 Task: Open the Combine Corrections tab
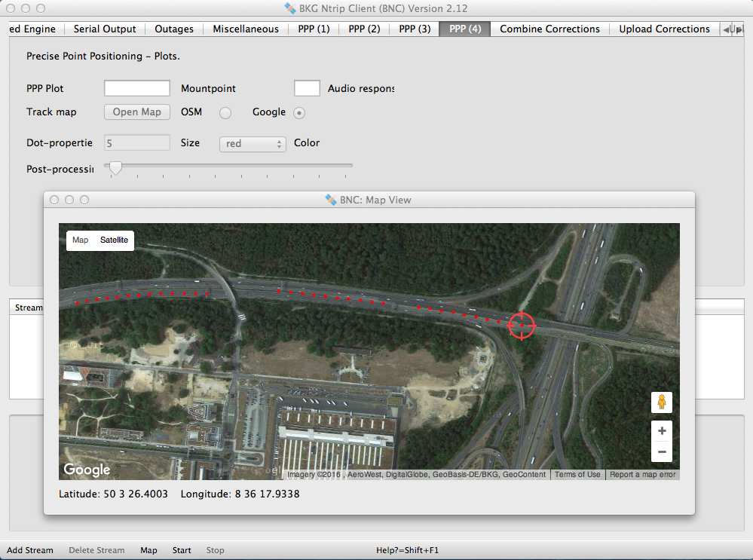pyautogui.click(x=549, y=29)
